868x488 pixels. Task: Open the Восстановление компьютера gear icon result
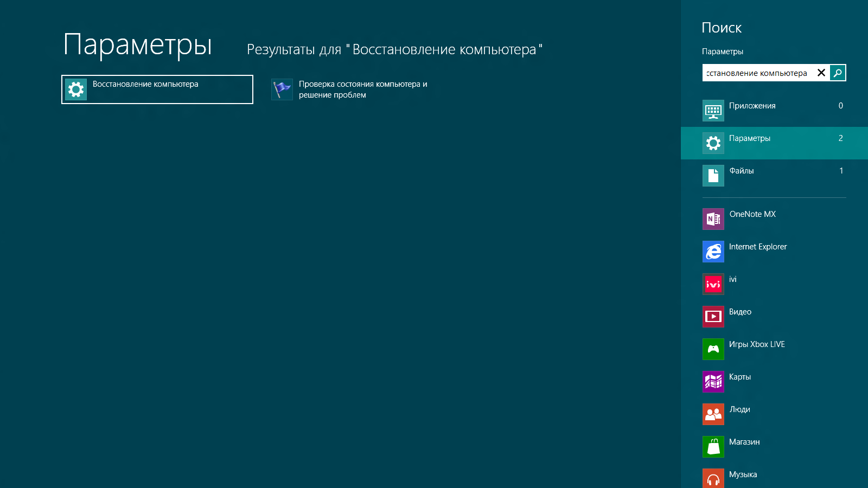(76, 89)
